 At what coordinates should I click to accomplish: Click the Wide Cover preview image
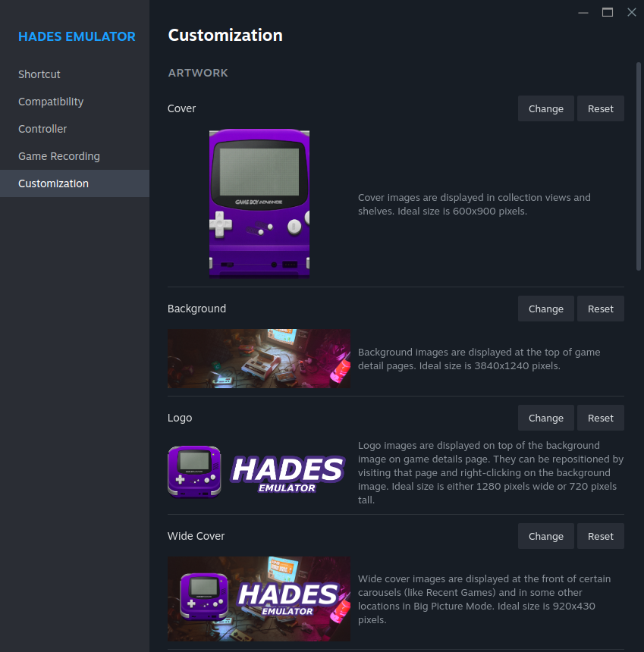[x=259, y=598]
